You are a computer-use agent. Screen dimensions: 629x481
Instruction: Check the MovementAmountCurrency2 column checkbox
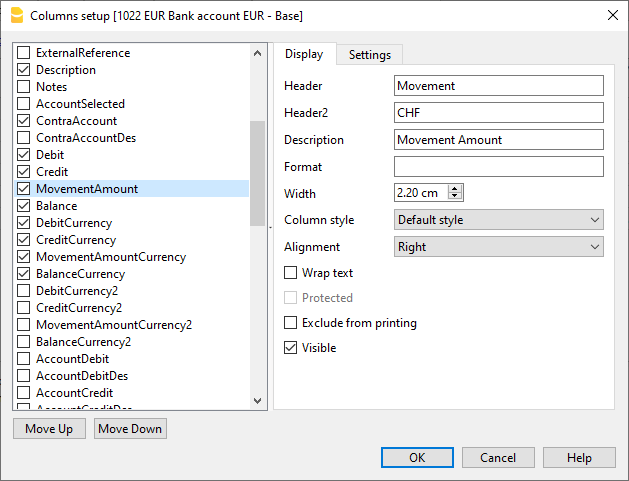[24, 325]
